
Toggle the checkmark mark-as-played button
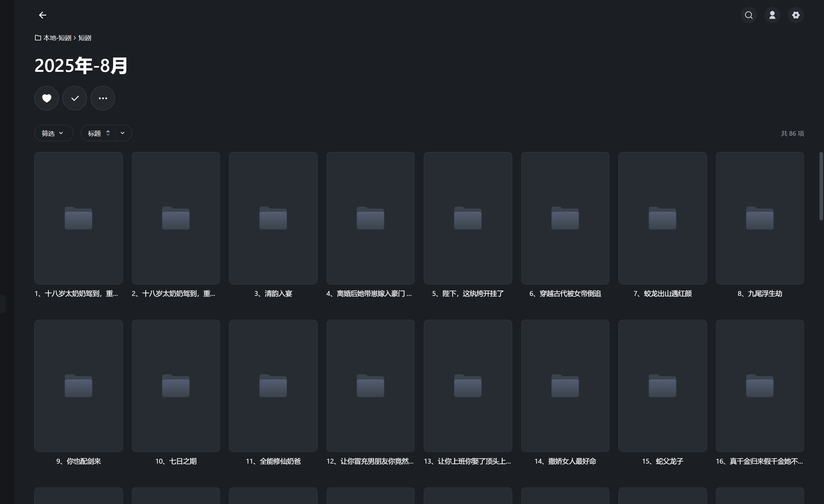(x=75, y=98)
